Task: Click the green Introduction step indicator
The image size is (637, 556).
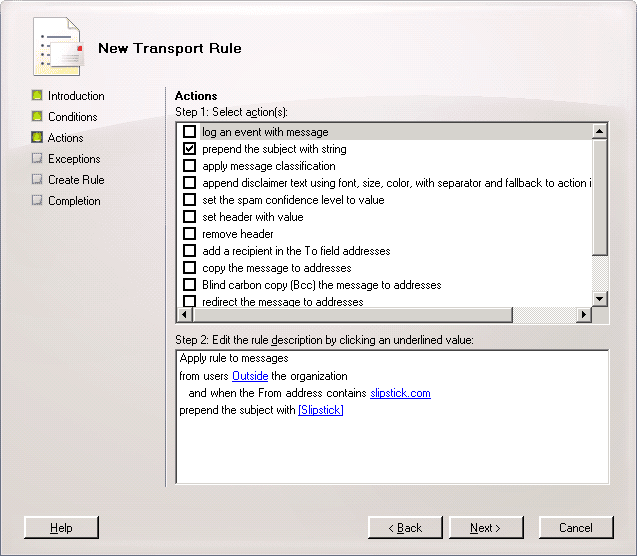Action: click(37, 95)
